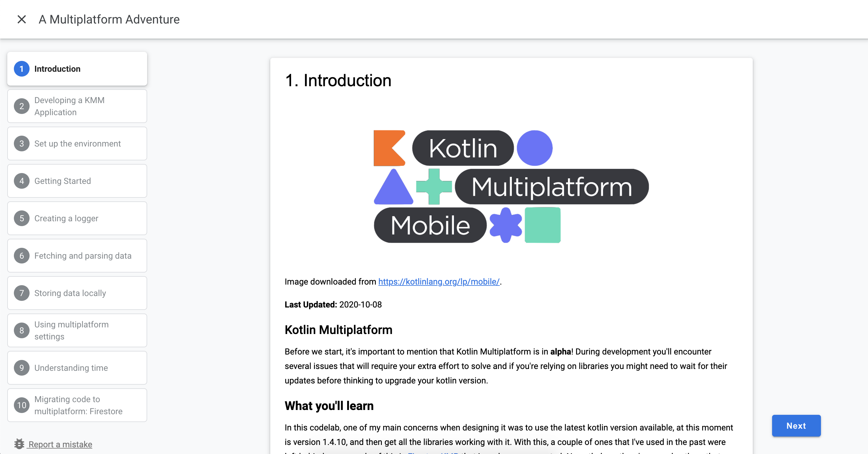
Task: Open Using multiplatform settings step
Action: [71, 330]
